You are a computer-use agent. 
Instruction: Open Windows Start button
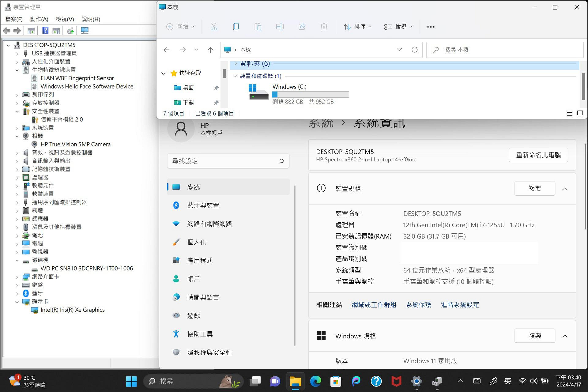point(131,381)
